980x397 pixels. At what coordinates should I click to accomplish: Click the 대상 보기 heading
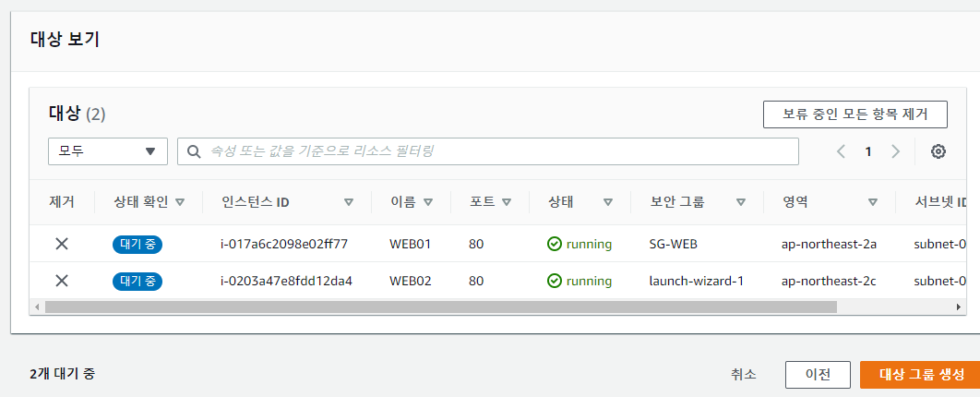point(65,39)
